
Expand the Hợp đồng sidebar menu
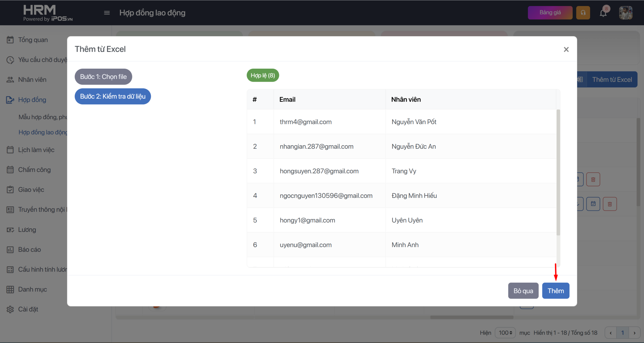pos(32,100)
